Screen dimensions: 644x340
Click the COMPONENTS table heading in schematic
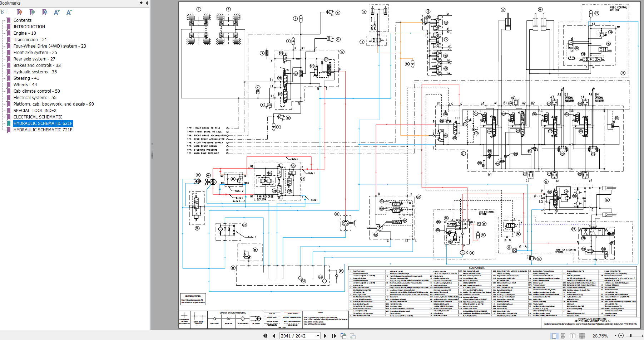pyautogui.click(x=477, y=268)
